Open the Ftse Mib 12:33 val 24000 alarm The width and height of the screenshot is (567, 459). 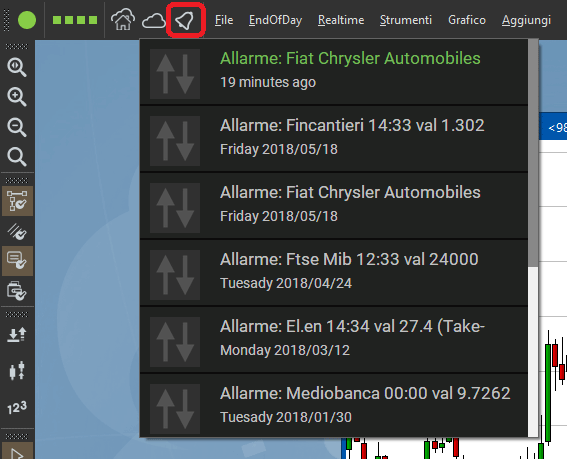(334, 273)
